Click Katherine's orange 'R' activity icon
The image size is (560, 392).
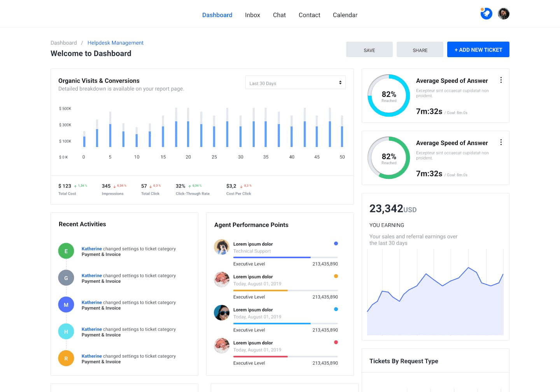[x=66, y=358]
